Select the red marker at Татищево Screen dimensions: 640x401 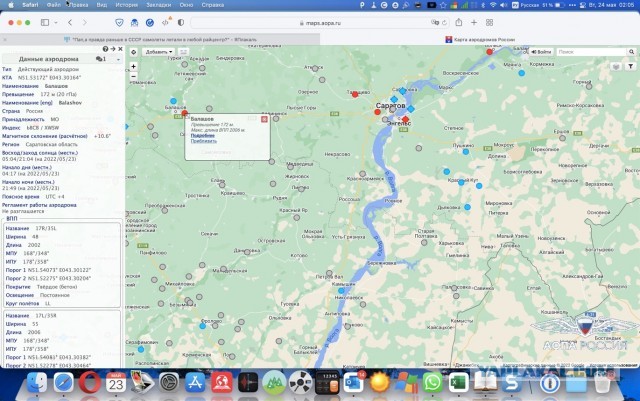355,94
